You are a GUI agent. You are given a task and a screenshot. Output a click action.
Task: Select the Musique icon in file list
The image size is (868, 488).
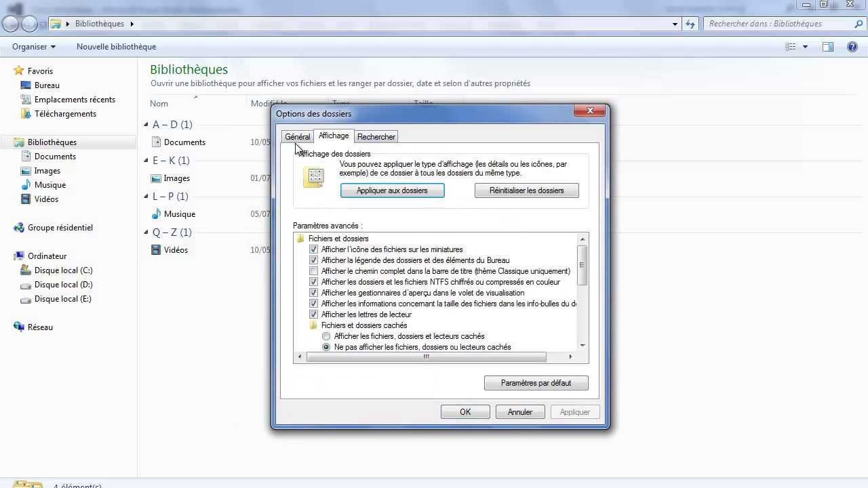[x=156, y=213]
